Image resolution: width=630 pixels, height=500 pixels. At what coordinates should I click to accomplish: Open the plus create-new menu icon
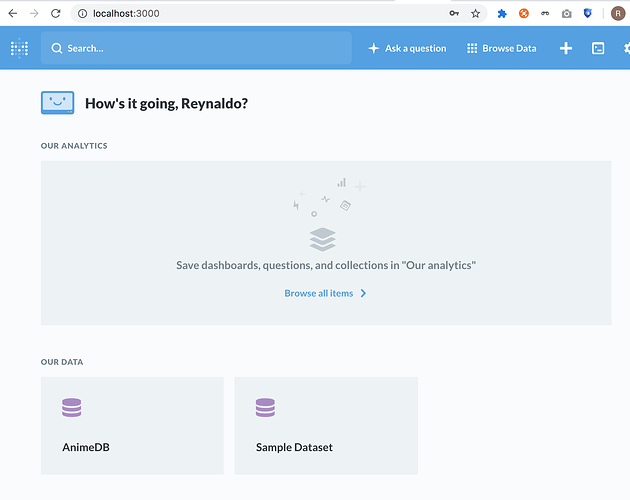(x=566, y=48)
